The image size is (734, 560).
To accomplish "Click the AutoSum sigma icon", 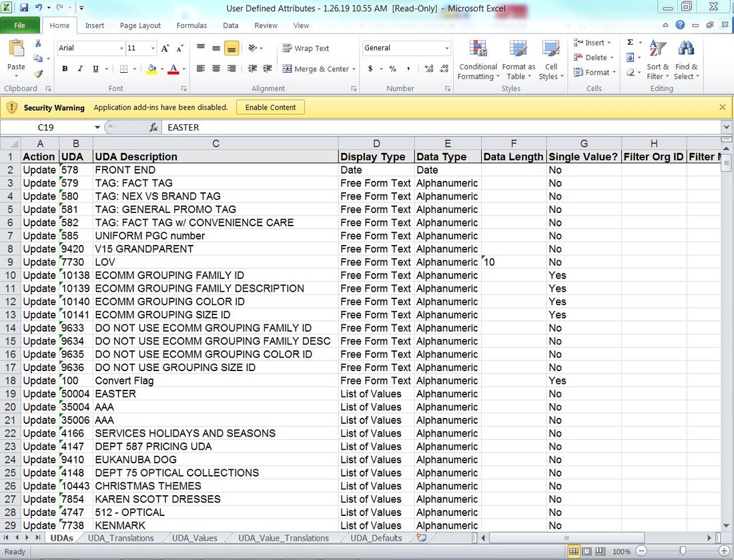I will tap(630, 43).
